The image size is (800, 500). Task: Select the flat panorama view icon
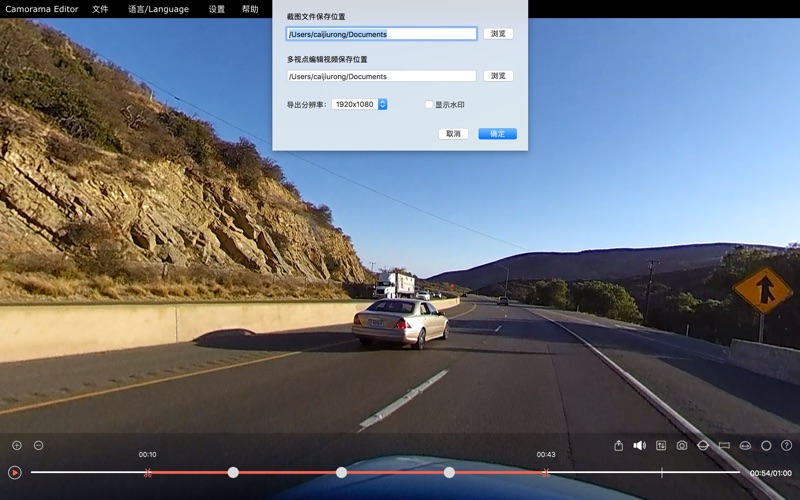point(724,445)
